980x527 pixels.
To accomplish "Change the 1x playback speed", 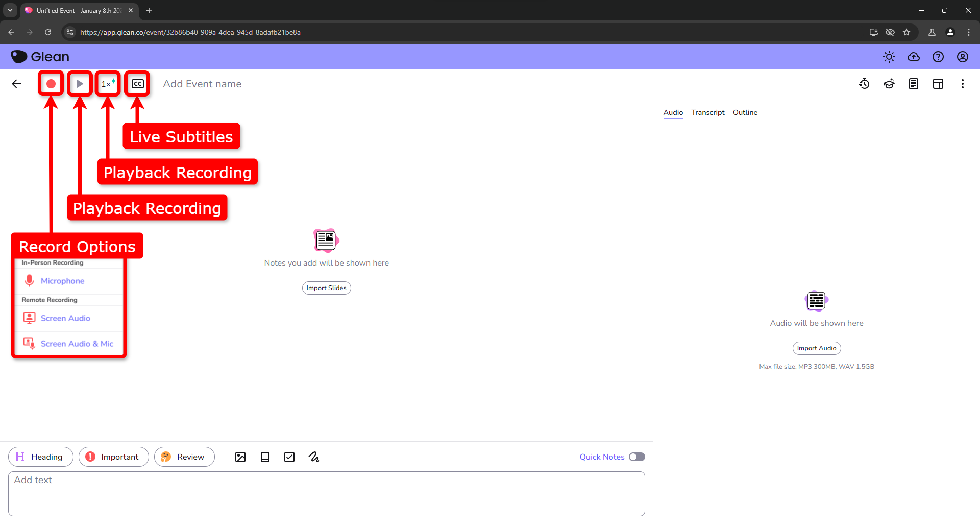I will (x=108, y=84).
